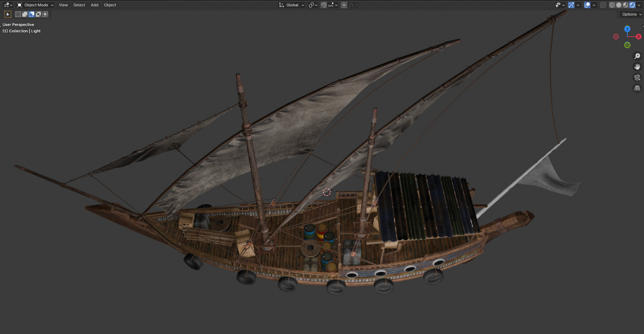644x334 pixels.
Task: Click the '(1) Collection | Light' text
Action: 22,31
